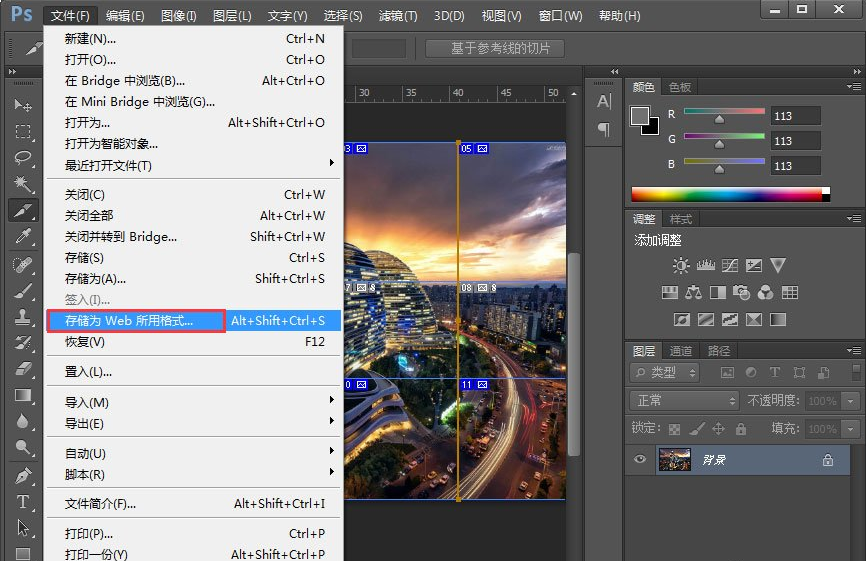Image resolution: width=866 pixels, height=561 pixels.
Task: Click the 基于参考线的切片 button
Action: click(494, 48)
